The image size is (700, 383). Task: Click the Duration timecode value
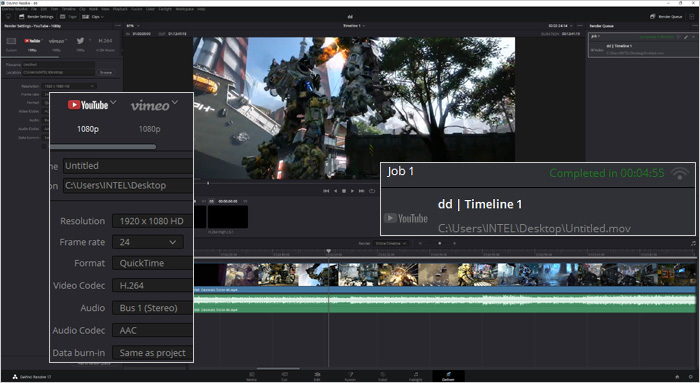pos(571,34)
